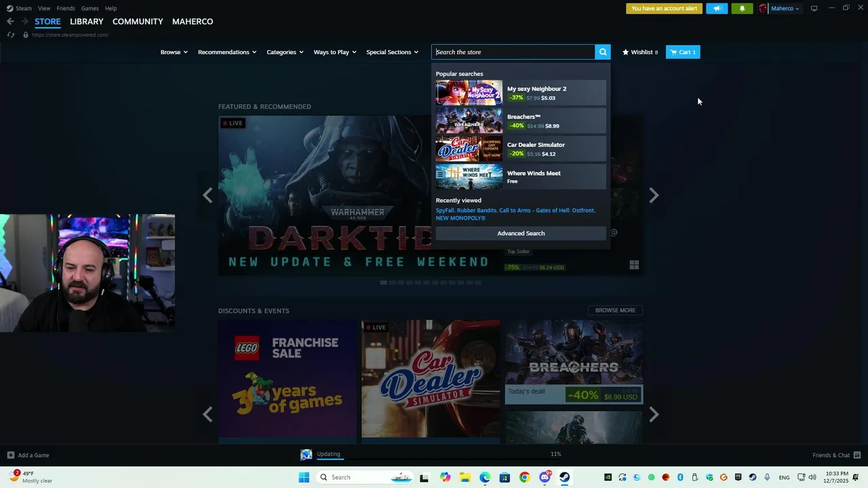Expand Ways to Play dropdown
The image size is (868, 488).
pyautogui.click(x=335, y=52)
